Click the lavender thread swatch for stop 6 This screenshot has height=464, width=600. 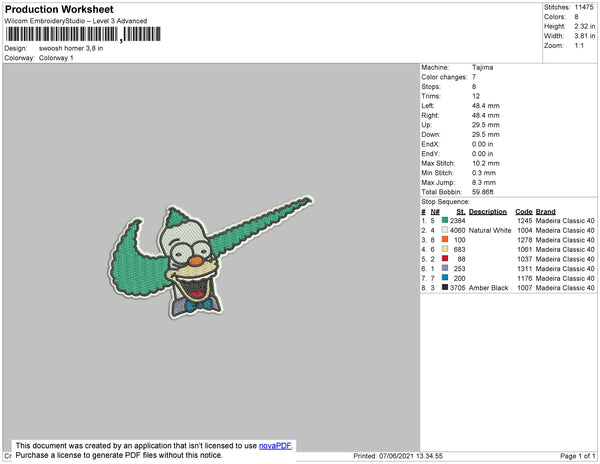445,268
